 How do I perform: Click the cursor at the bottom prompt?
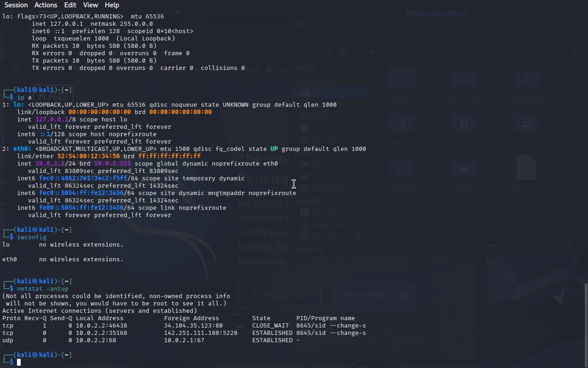click(x=19, y=362)
